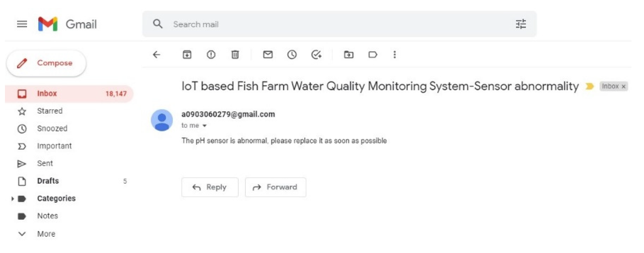Open the Starred folder
Viewport: 644px width, 253px height.
click(49, 111)
